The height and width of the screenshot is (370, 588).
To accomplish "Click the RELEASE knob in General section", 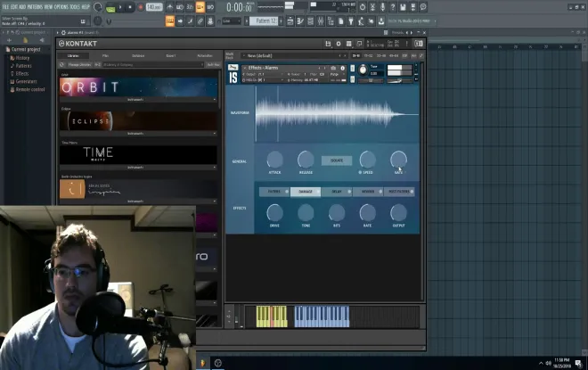I will (x=306, y=160).
